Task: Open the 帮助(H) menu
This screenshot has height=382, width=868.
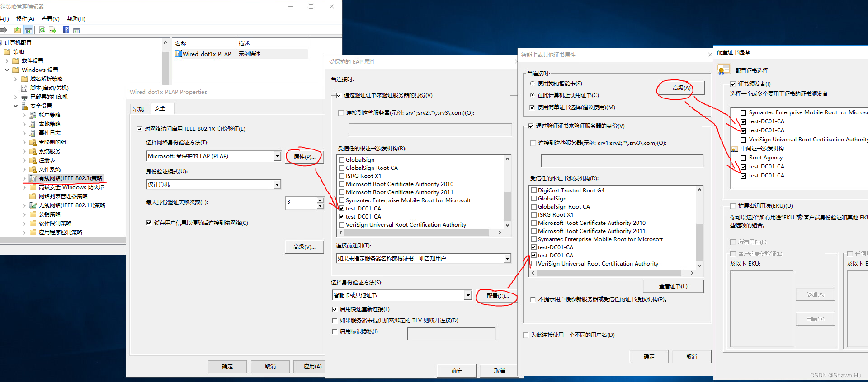Action: [76, 19]
